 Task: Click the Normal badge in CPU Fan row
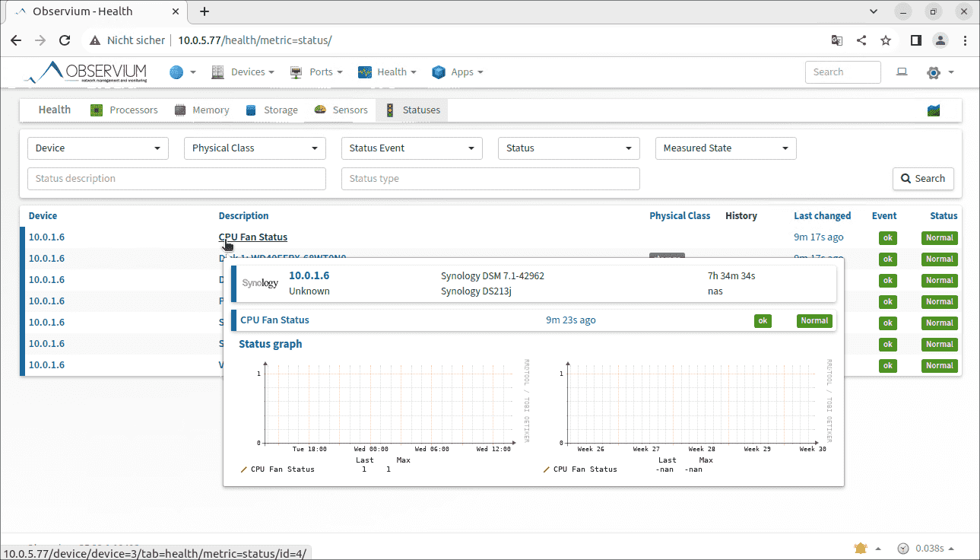(939, 238)
